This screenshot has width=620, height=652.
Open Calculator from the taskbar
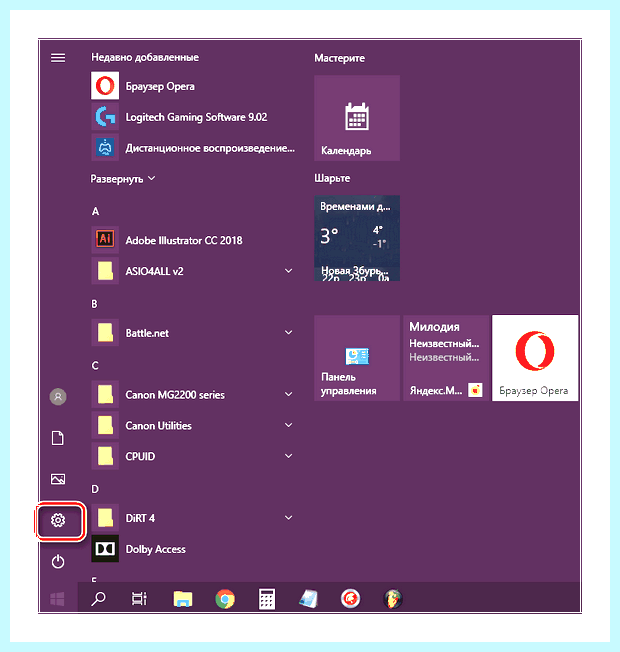[x=267, y=599]
